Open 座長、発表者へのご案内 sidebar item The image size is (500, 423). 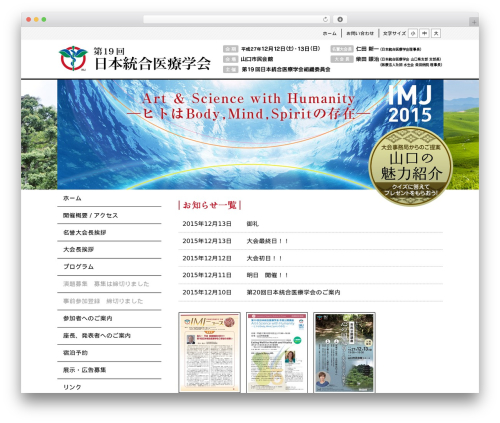(x=109, y=335)
